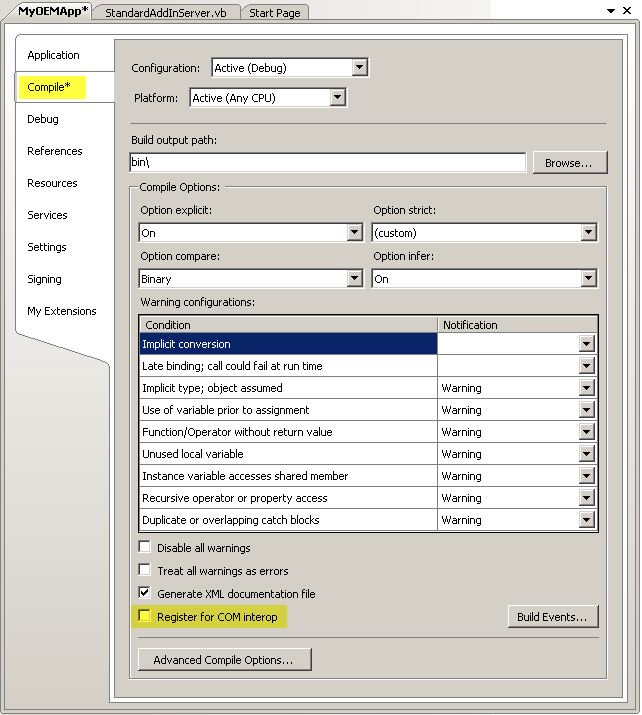642x715 pixels.
Task: Switch to the StandardAddInServer.vb tab
Action: coord(166,13)
